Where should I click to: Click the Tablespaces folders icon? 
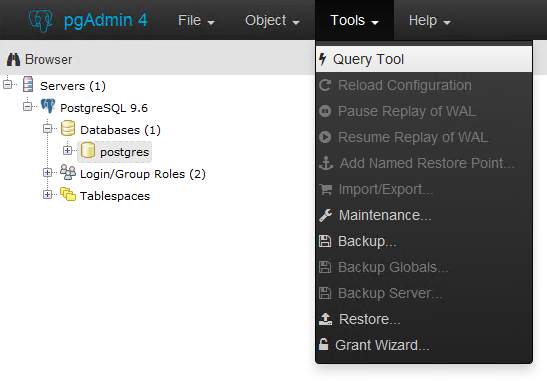coord(68,194)
